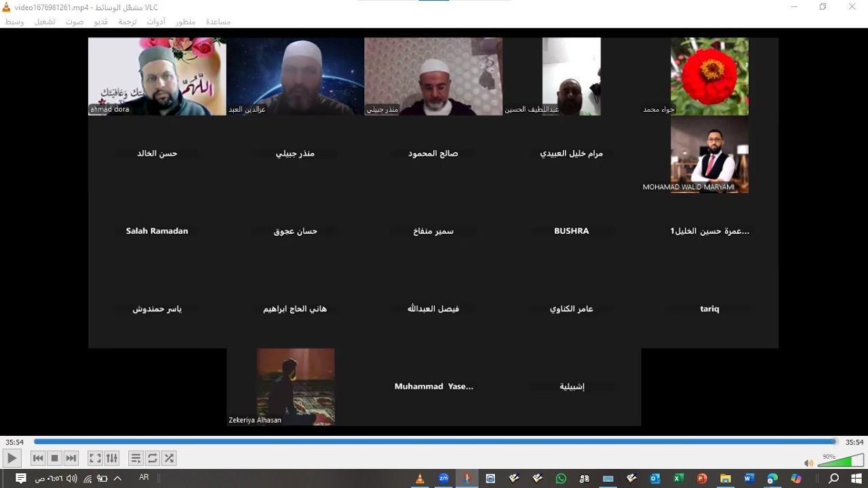Open Copilot from the taskbar
Image resolution: width=868 pixels, height=488 pixels.
[796, 479]
